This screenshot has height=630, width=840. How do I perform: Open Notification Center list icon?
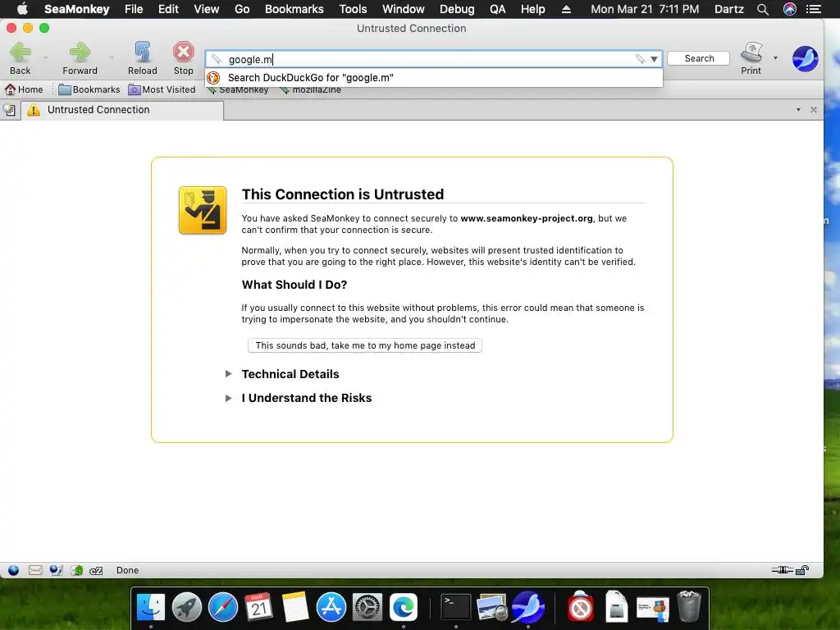[x=814, y=9]
